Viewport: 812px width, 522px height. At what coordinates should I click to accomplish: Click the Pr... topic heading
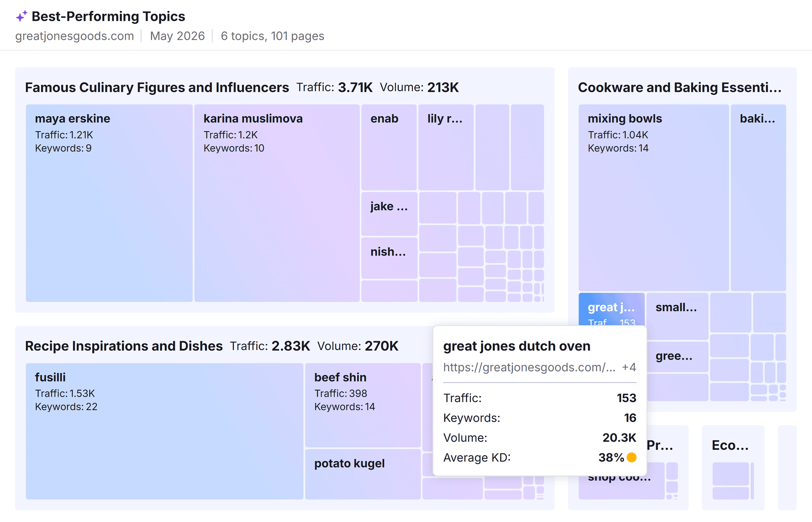pyautogui.click(x=660, y=445)
